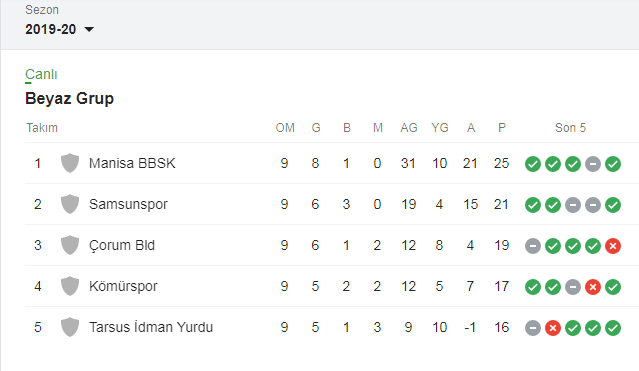Click Samsunspor's most recent win checkmark
The width and height of the screenshot is (639, 371).
tap(613, 205)
